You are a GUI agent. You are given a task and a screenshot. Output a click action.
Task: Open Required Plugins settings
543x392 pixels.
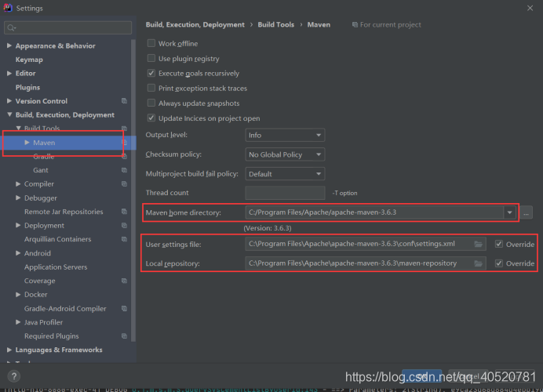pos(52,336)
